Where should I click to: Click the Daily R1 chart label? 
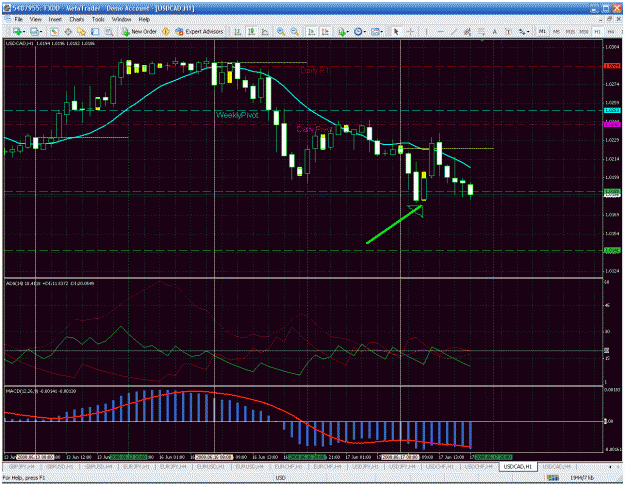(x=314, y=71)
